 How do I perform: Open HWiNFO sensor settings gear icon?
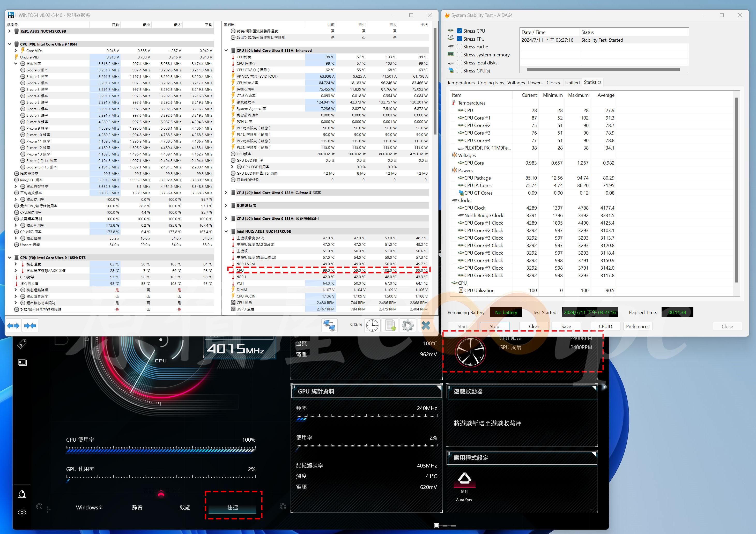tap(408, 326)
